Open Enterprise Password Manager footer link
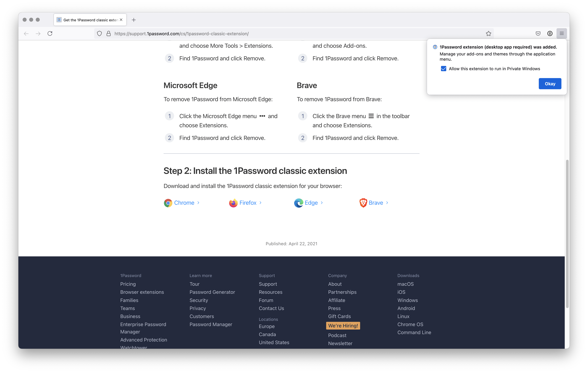Viewport: 588px width, 373px height. pyautogui.click(x=143, y=328)
